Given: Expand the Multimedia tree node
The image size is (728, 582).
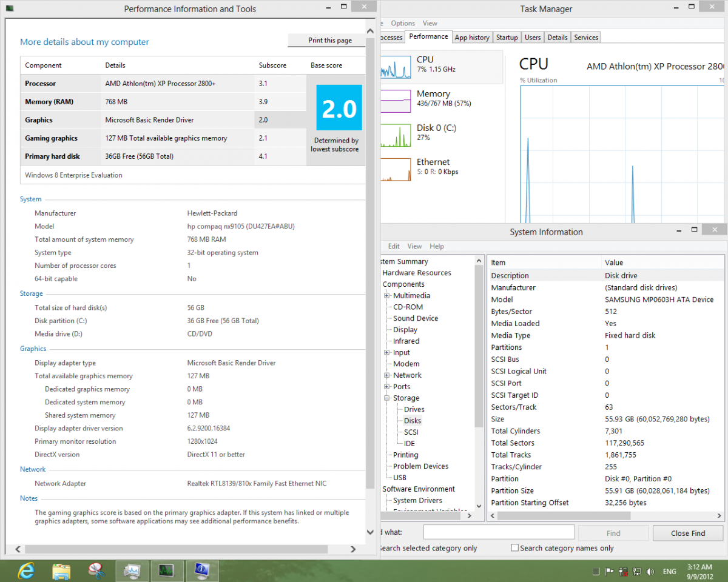Looking at the screenshot, I should tap(387, 296).
